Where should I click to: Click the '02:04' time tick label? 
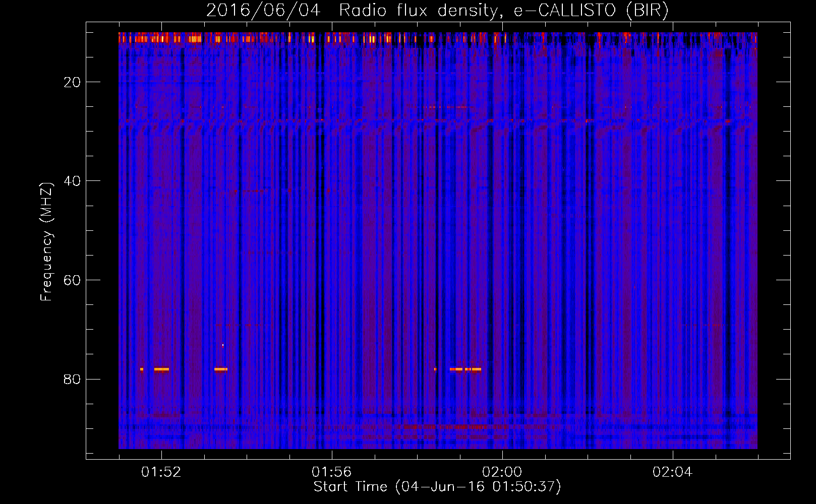pos(673,472)
